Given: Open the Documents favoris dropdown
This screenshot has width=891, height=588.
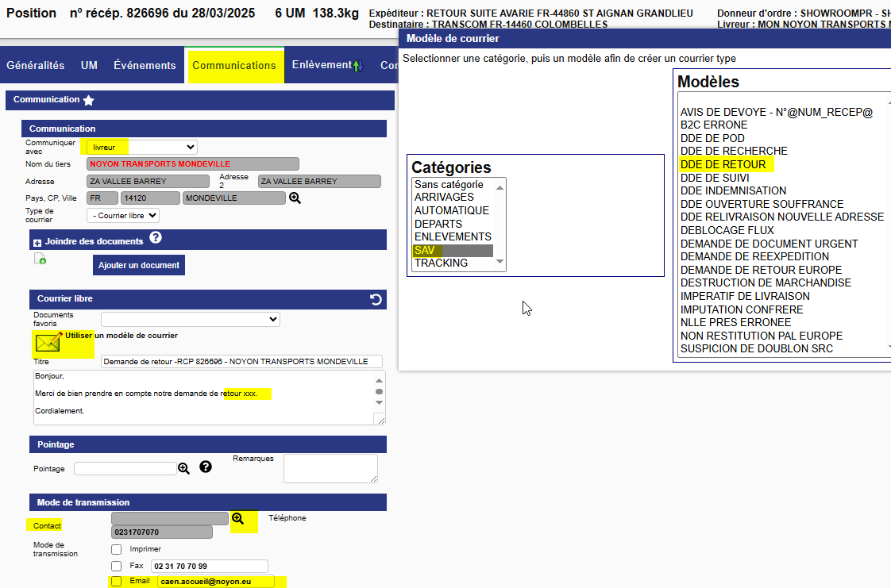Looking at the screenshot, I should pyautogui.click(x=191, y=319).
